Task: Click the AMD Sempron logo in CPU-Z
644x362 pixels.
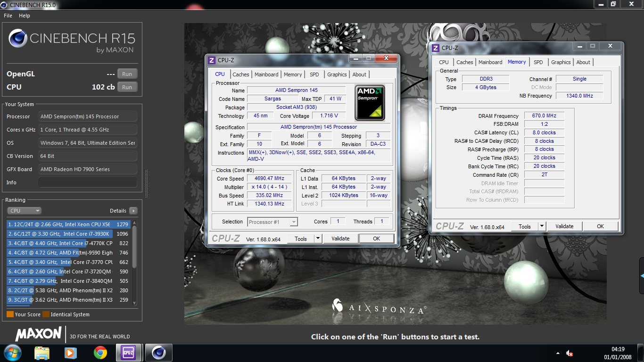Action: [x=370, y=102]
